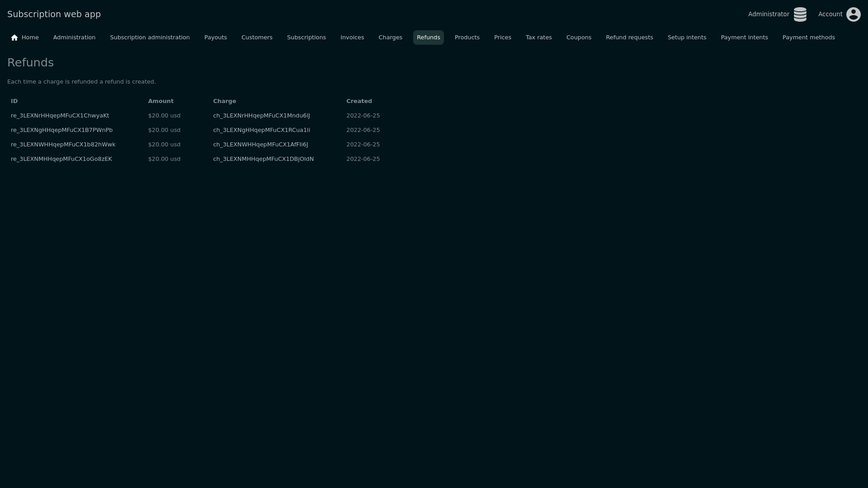
Task: Open the Charges tab
Action: [x=390, y=38]
